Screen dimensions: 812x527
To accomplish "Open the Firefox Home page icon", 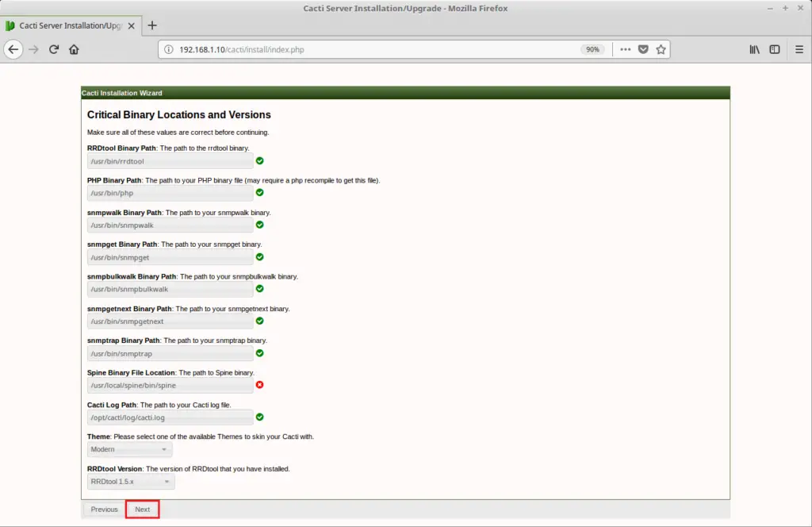I will tap(74, 50).
